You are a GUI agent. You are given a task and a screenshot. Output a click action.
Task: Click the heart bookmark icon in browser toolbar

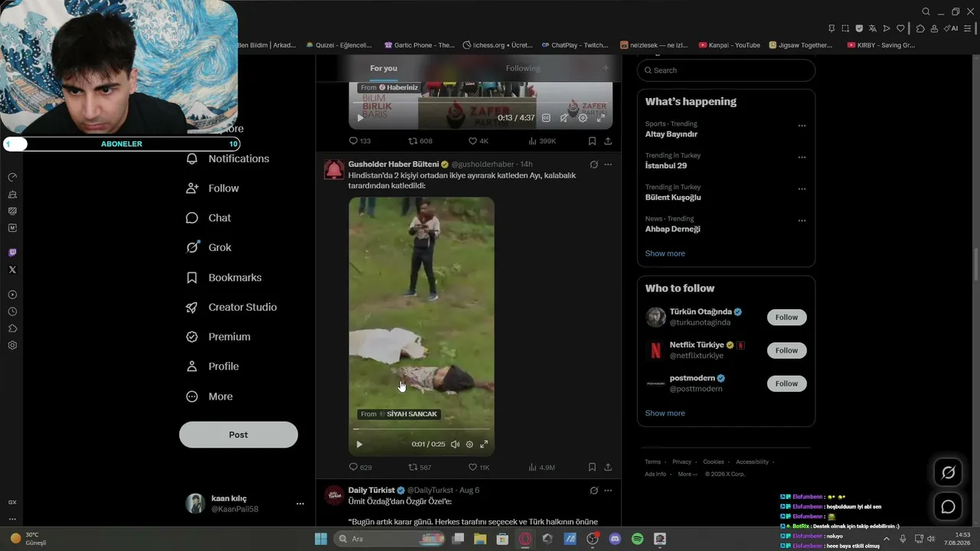(x=900, y=28)
